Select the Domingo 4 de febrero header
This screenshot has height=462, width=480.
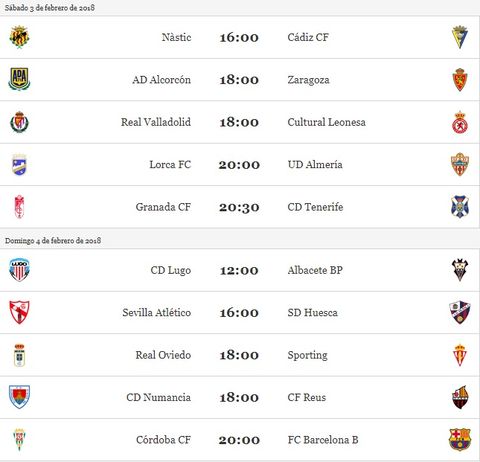pos(53,240)
